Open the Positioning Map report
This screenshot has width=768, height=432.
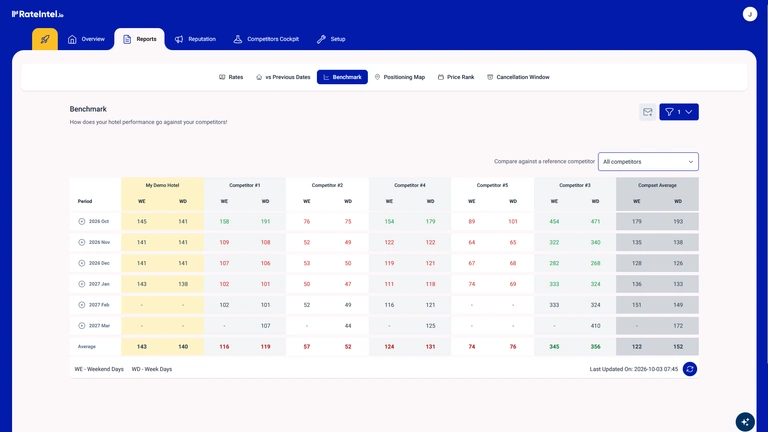[x=400, y=77]
